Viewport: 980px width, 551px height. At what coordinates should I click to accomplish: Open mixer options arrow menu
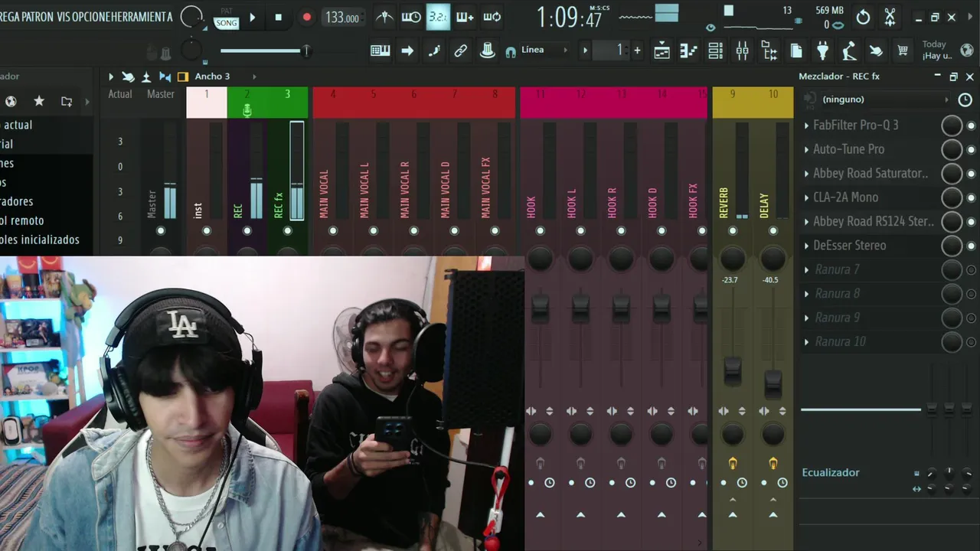pyautogui.click(x=110, y=77)
